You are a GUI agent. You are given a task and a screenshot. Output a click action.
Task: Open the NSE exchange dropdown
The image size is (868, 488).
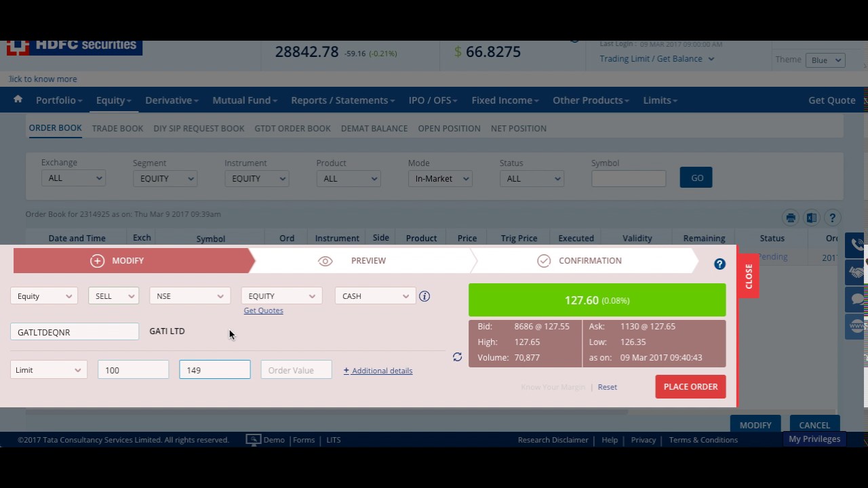[189, 296]
